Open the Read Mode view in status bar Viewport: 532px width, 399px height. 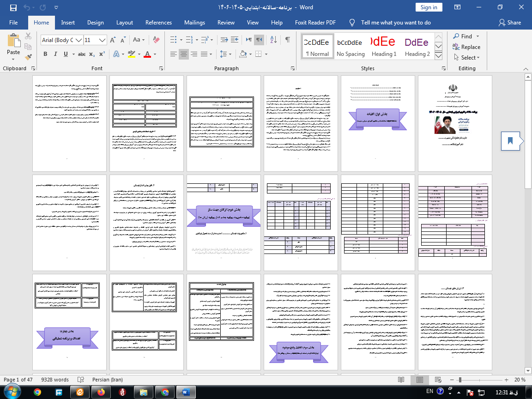click(401, 380)
